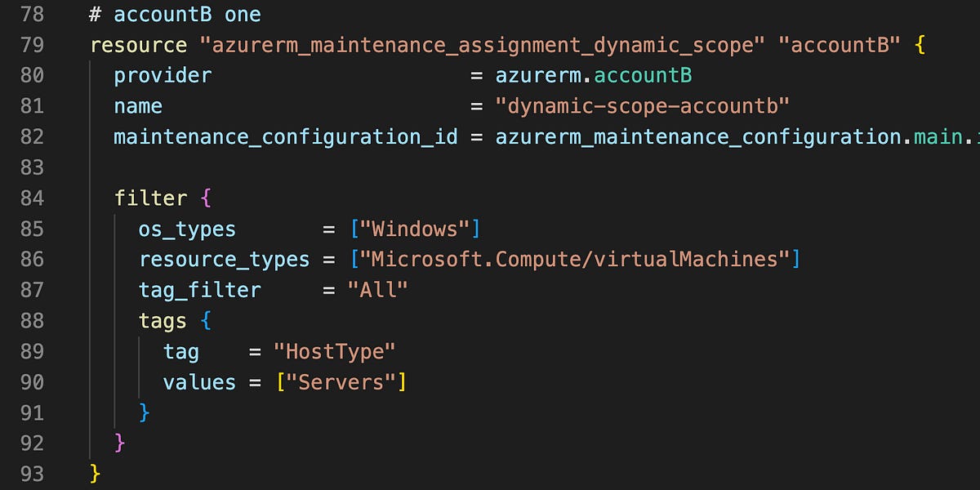Click the "Windows" string in os_types
This screenshot has width=980, height=490.
tap(415, 229)
